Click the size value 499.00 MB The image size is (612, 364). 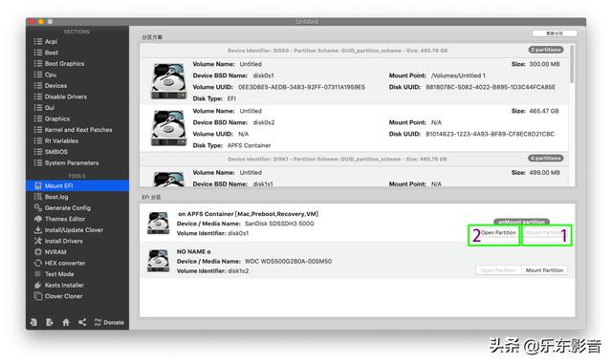544,172
